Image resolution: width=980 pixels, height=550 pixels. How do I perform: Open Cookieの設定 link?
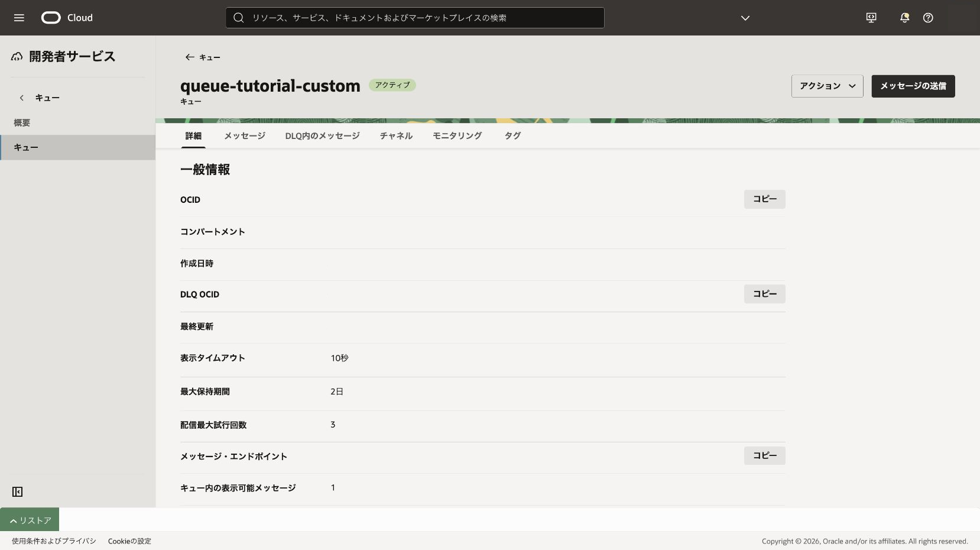click(129, 541)
